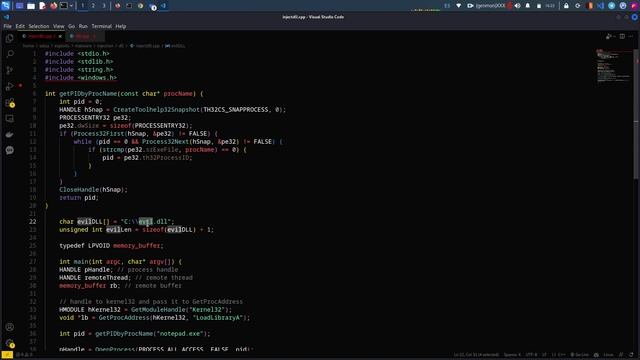640x360 pixels.
Task: Open the file manager from top panel
Action: pos(31,6)
